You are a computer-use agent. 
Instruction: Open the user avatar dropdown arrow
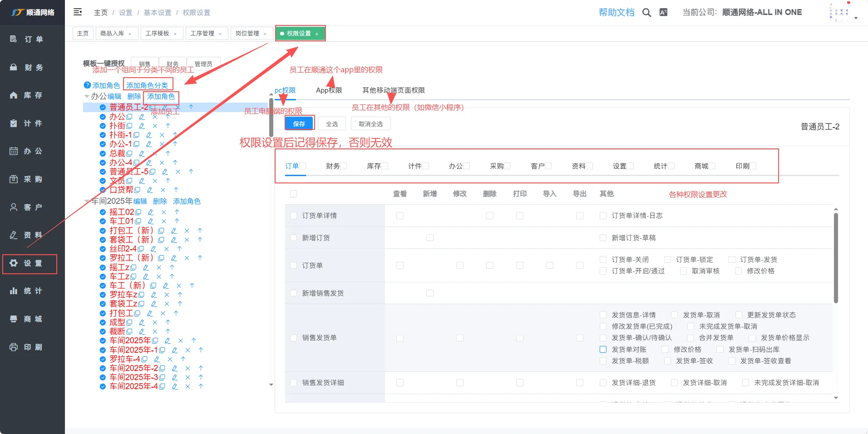tap(856, 18)
